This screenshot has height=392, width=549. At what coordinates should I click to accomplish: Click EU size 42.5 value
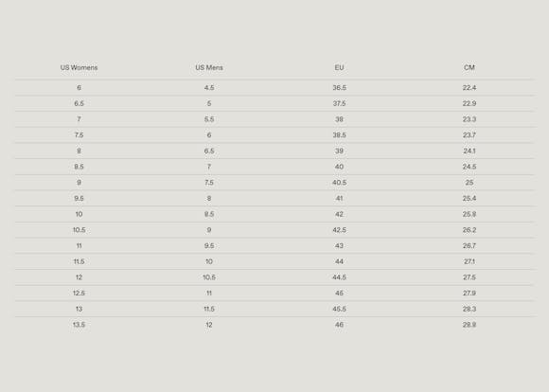click(339, 230)
